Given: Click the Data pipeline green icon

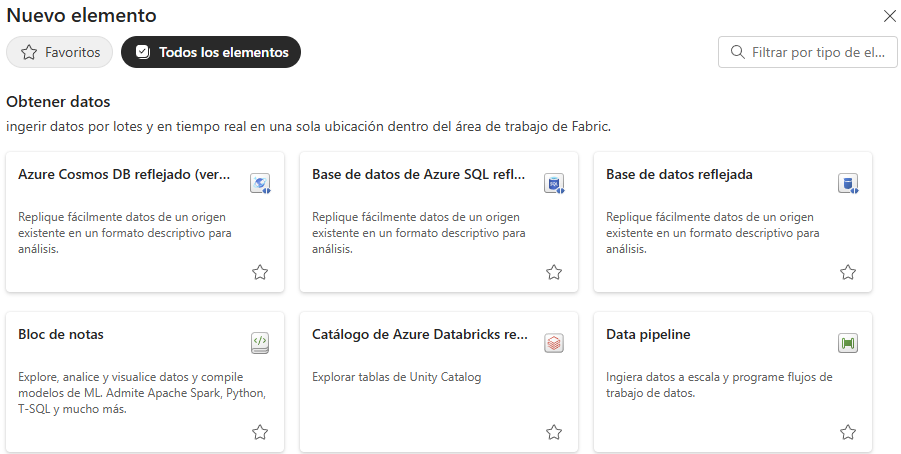Looking at the screenshot, I should pos(848,343).
